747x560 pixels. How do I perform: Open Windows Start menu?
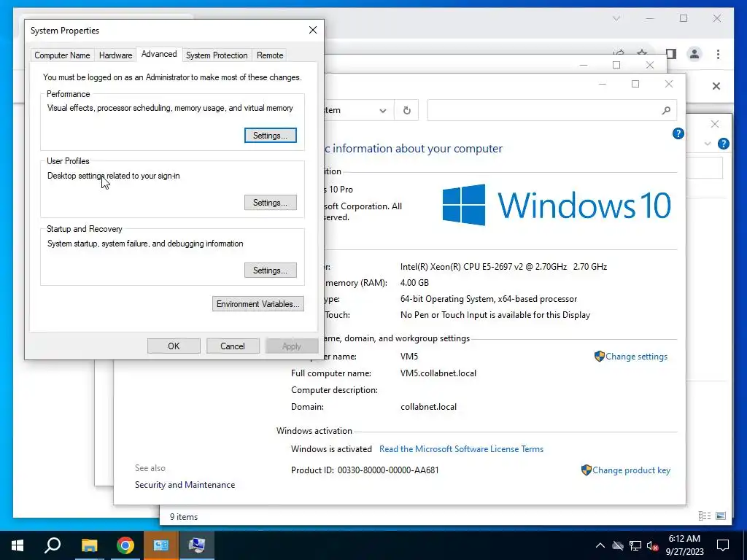[18, 545]
